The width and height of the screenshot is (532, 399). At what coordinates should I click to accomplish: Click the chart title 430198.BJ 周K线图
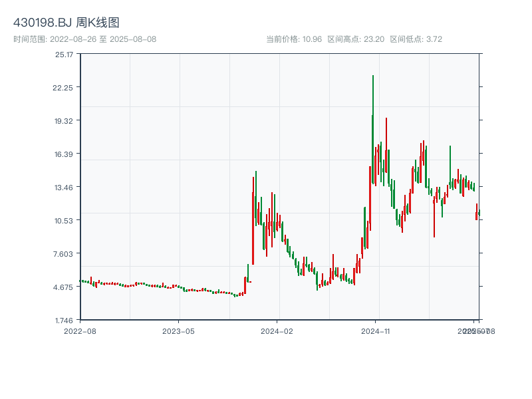66,23
